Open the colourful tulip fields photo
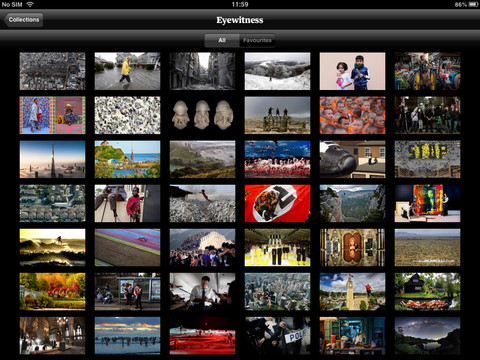The height and width of the screenshot is (360, 480). (127, 247)
